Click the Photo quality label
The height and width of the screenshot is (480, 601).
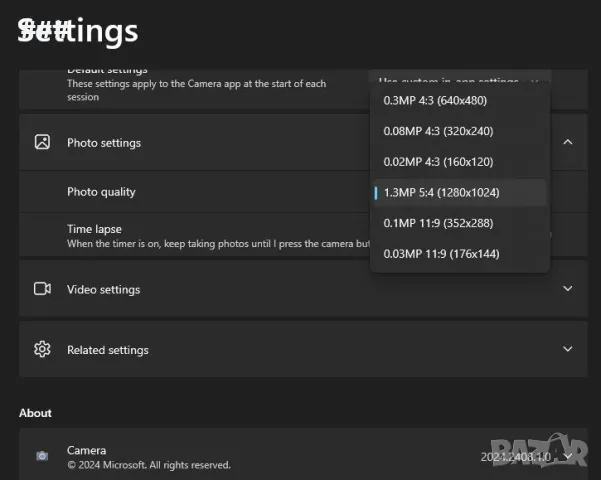pos(101,192)
